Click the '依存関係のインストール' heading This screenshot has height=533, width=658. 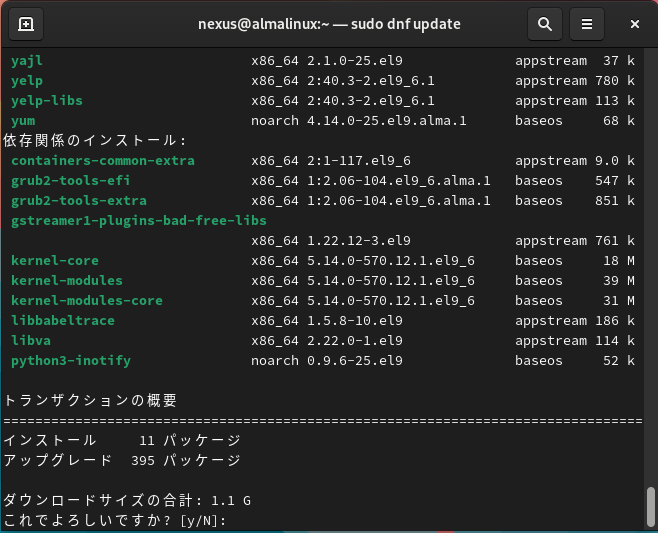[x=95, y=141]
